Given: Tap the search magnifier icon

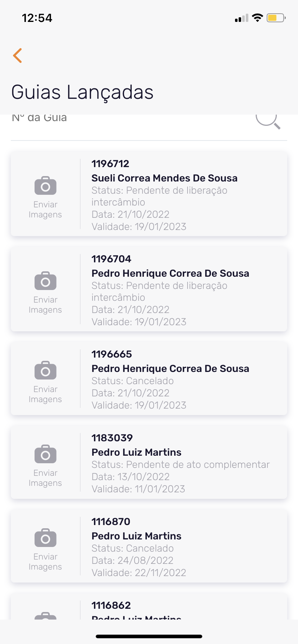Looking at the screenshot, I should pyautogui.click(x=268, y=120).
